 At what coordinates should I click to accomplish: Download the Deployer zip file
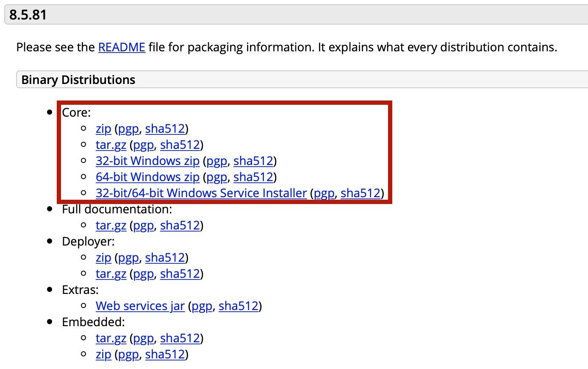click(103, 257)
